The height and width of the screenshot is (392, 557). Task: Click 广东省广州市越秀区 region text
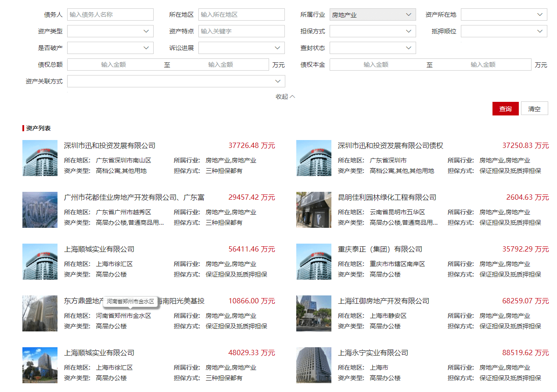[123, 212]
